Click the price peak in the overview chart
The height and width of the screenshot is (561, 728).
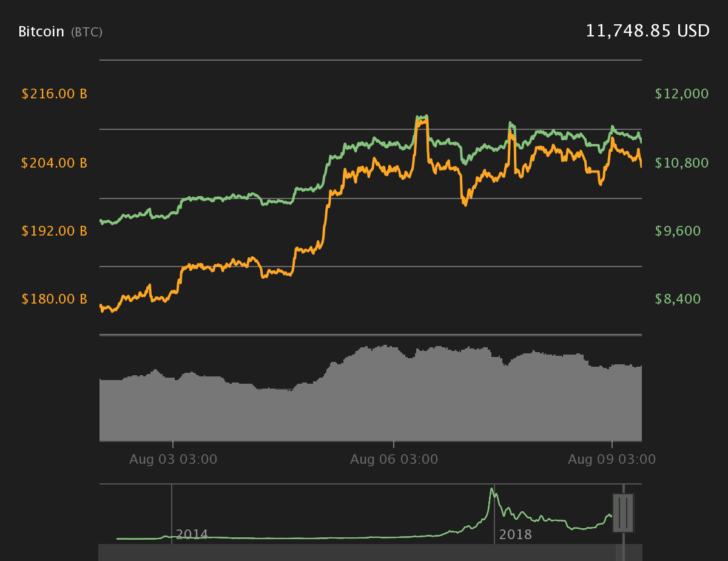(491, 489)
